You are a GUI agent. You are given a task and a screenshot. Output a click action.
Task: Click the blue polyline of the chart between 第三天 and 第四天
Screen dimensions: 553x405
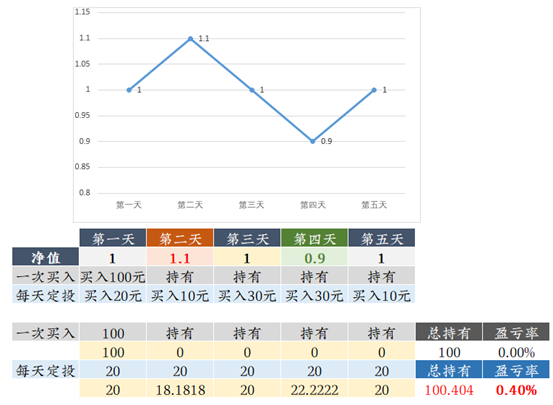(x=282, y=116)
